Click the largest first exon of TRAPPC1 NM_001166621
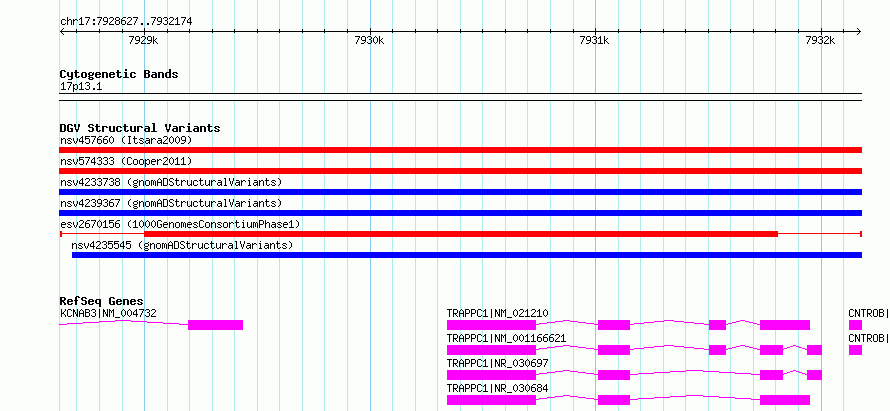 [x=492, y=350]
